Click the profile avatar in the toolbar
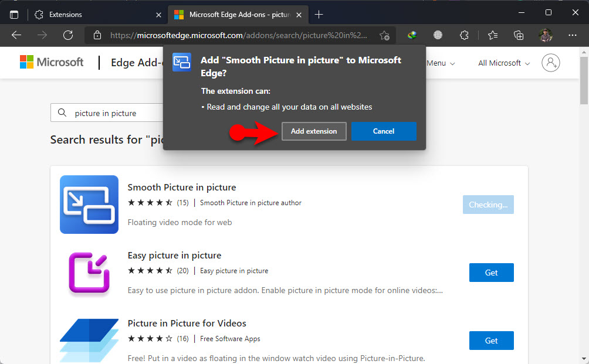This screenshot has height=364, width=589. click(x=546, y=35)
